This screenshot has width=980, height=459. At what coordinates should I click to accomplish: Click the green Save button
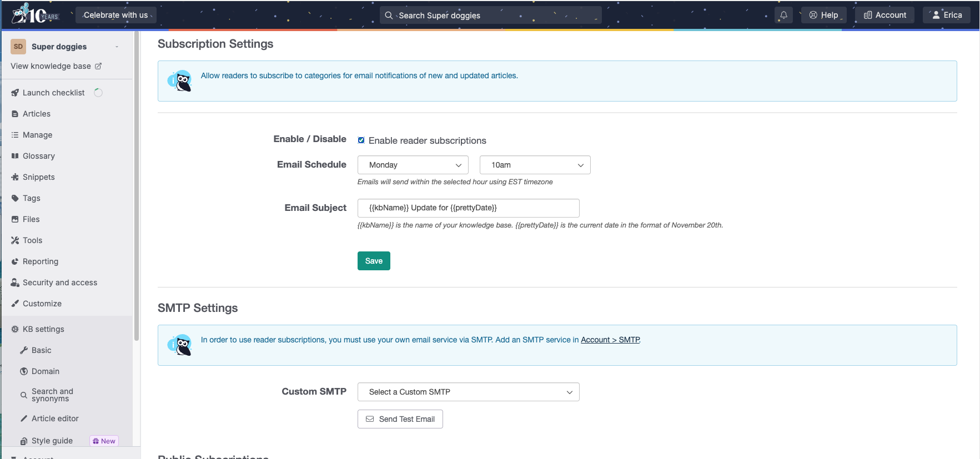click(374, 261)
